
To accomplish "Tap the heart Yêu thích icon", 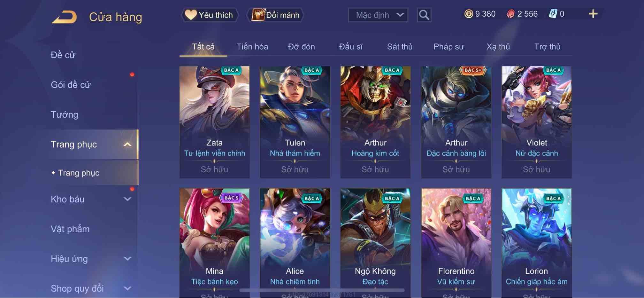I will pyautogui.click(x=191, y=15).
